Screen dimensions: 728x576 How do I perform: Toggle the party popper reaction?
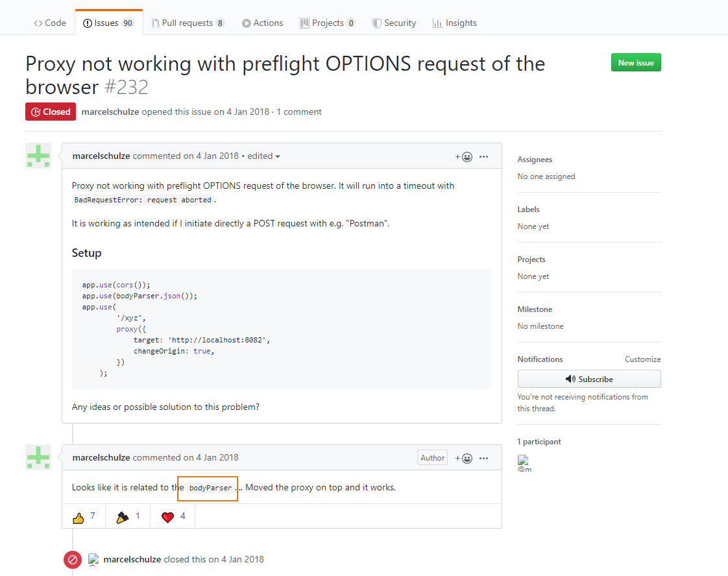128,517
